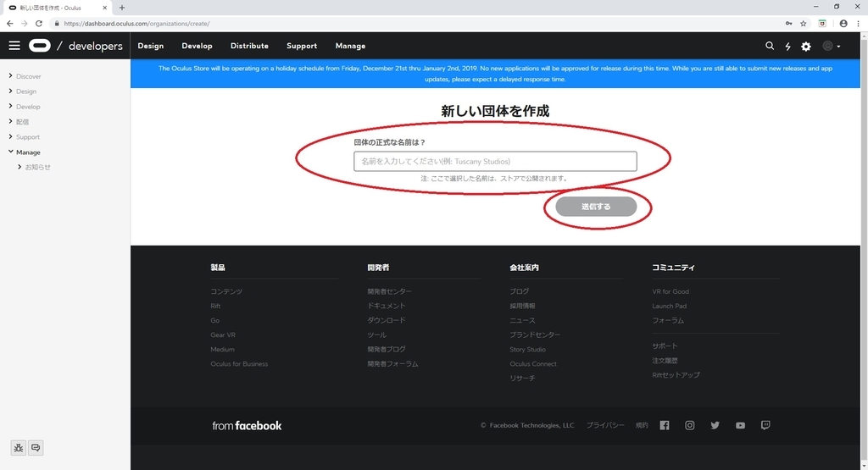Viewport: 868px width, 470px height.
Task: Open the Rift footer link
Action: coord(215,306)
